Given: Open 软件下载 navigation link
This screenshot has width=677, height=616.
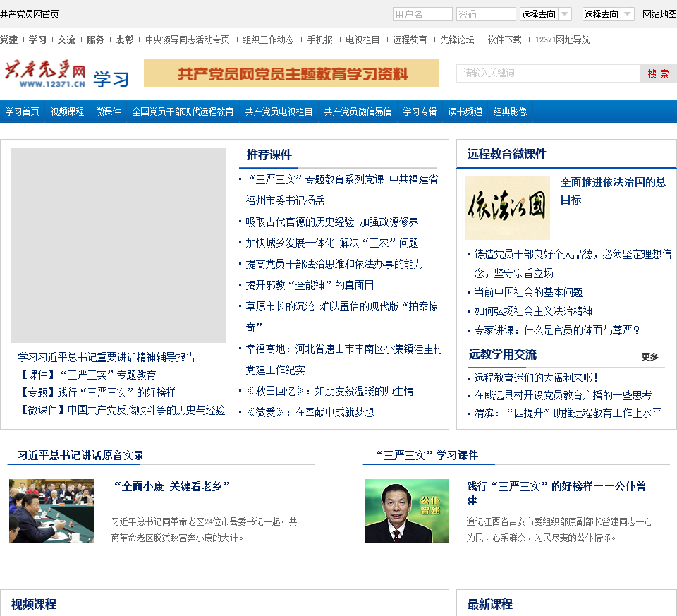Looking at the screenshot, I should click(504, 40).
